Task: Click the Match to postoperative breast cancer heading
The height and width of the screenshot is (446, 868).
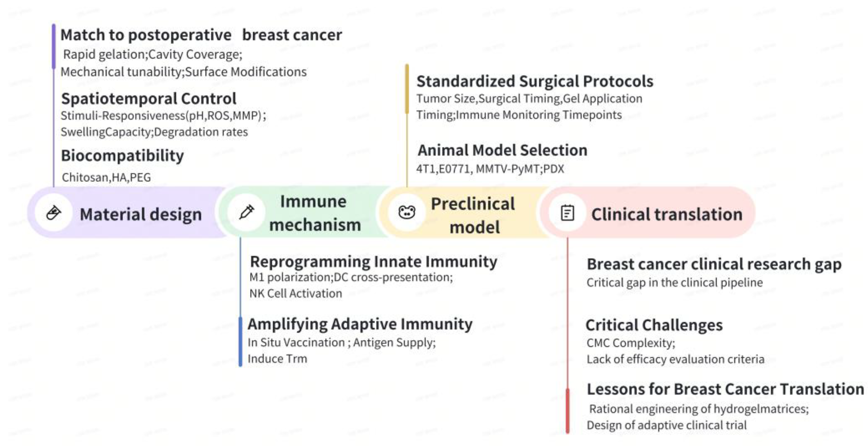Action: [x=201, y=35]
